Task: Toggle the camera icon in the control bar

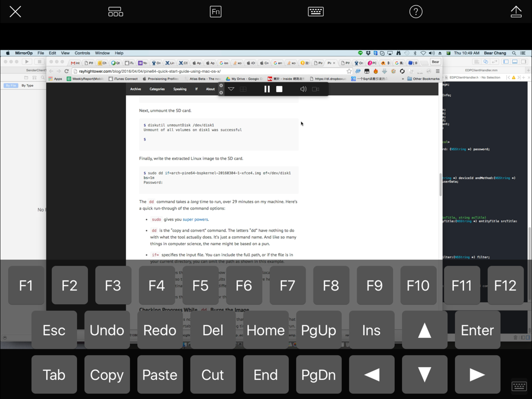Action: (x=315, y=89)
